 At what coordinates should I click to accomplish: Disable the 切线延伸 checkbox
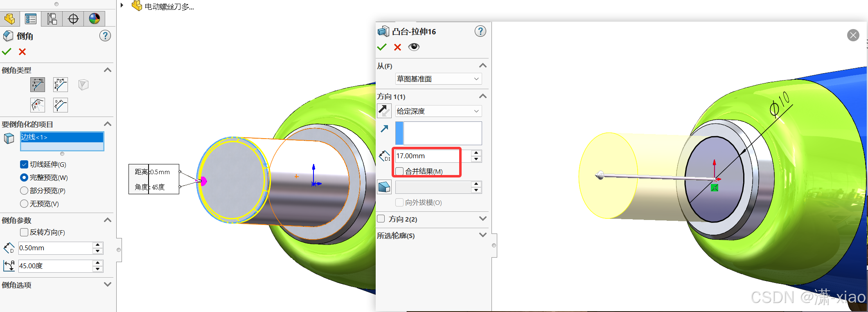[x=24, y=164]
